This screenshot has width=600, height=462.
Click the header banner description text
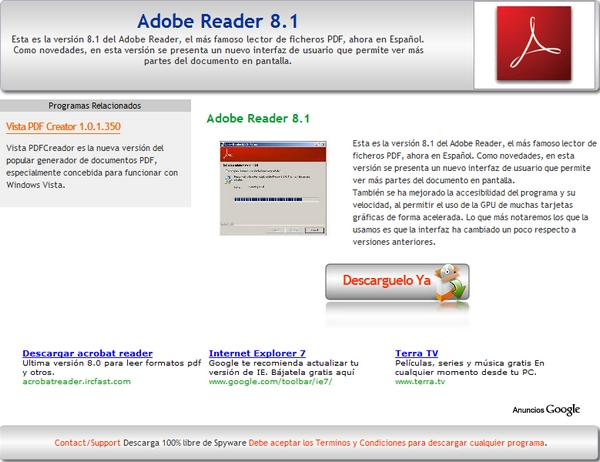[x=218, y=50]
